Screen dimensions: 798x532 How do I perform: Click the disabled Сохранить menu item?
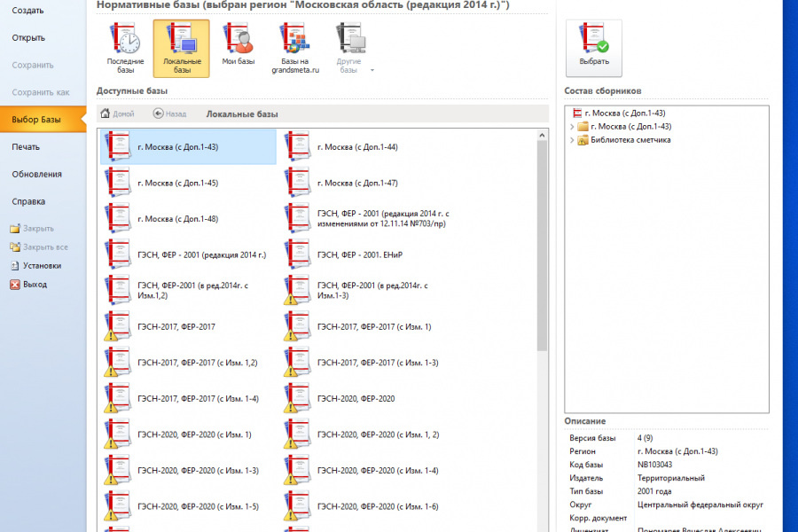pos(33,65)
